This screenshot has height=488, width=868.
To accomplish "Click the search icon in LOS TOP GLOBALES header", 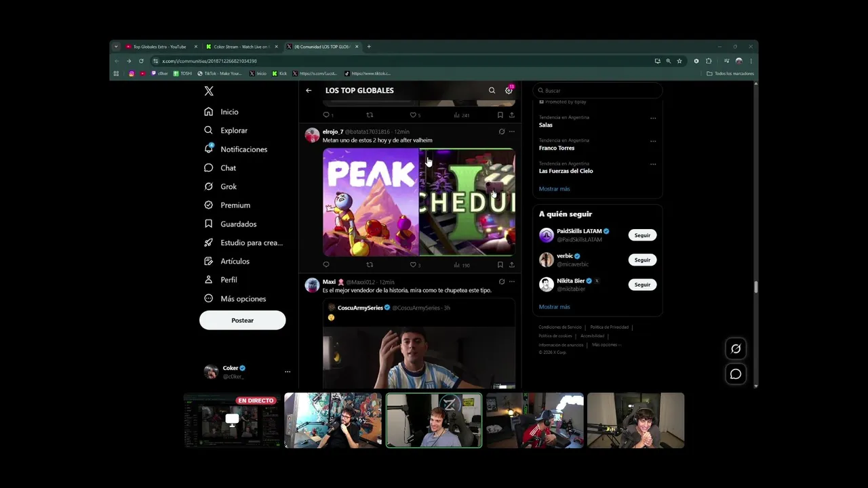I will (492, 90).
